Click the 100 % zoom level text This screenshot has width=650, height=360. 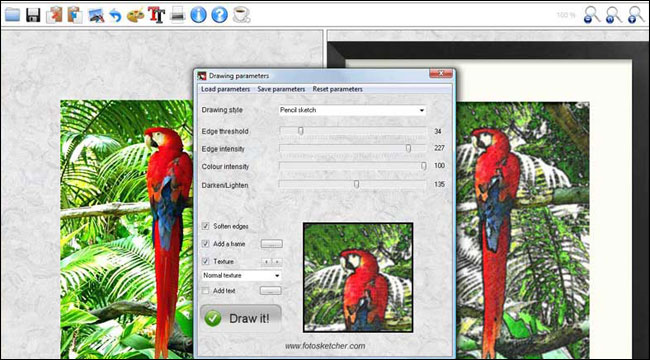(566, 15)
